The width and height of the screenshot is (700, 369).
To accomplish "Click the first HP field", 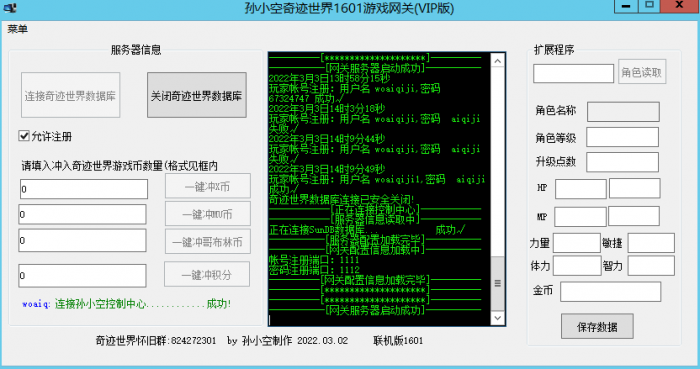I will click(x=581, y=189).
